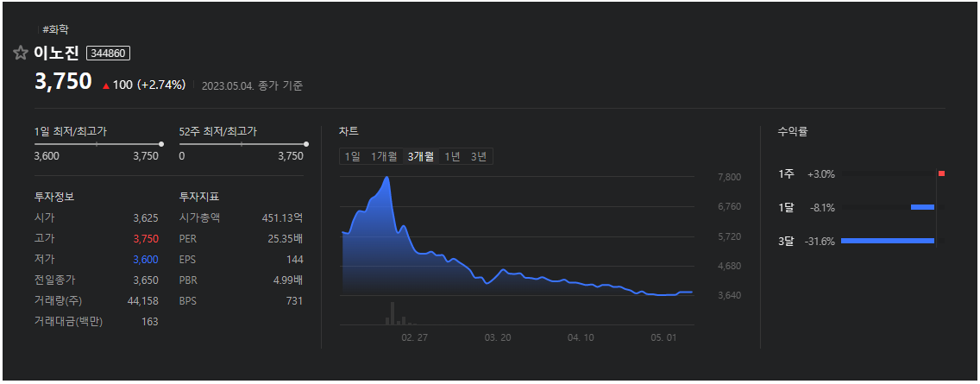This screenshot has width=980, height=384.
Task: Click the 3,640 chart axis label
Action: 729,295
